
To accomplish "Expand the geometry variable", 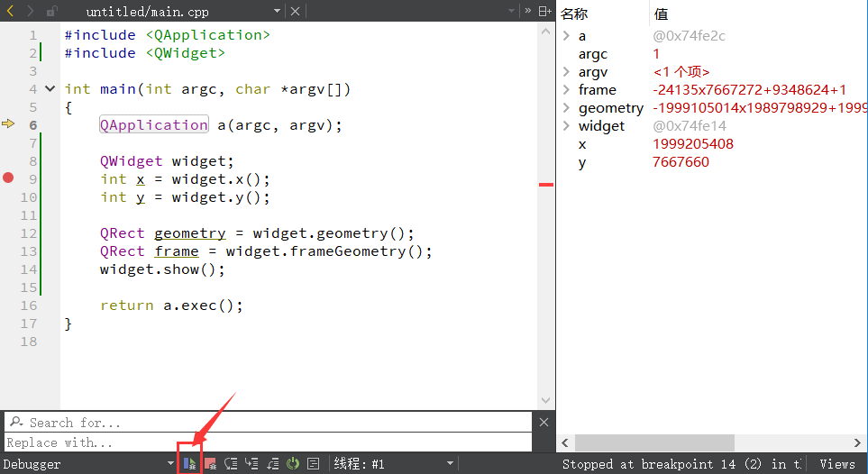I will tap(566, 108).
